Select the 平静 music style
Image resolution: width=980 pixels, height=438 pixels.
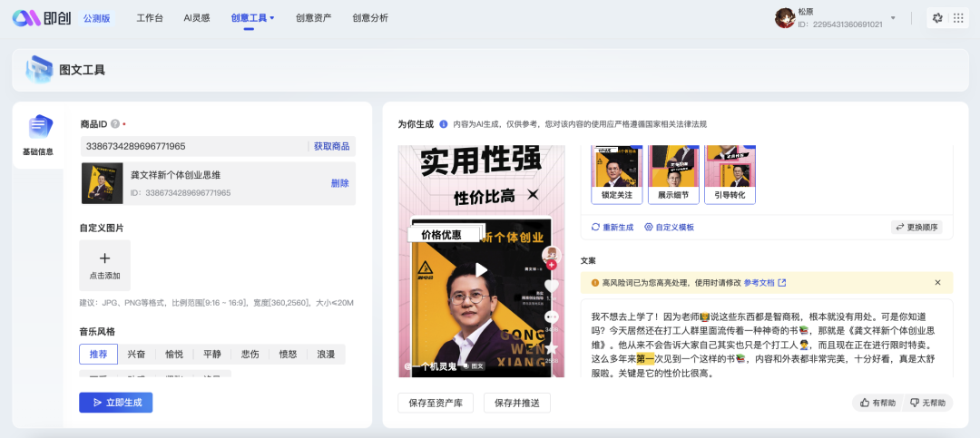tap(211, 355)
